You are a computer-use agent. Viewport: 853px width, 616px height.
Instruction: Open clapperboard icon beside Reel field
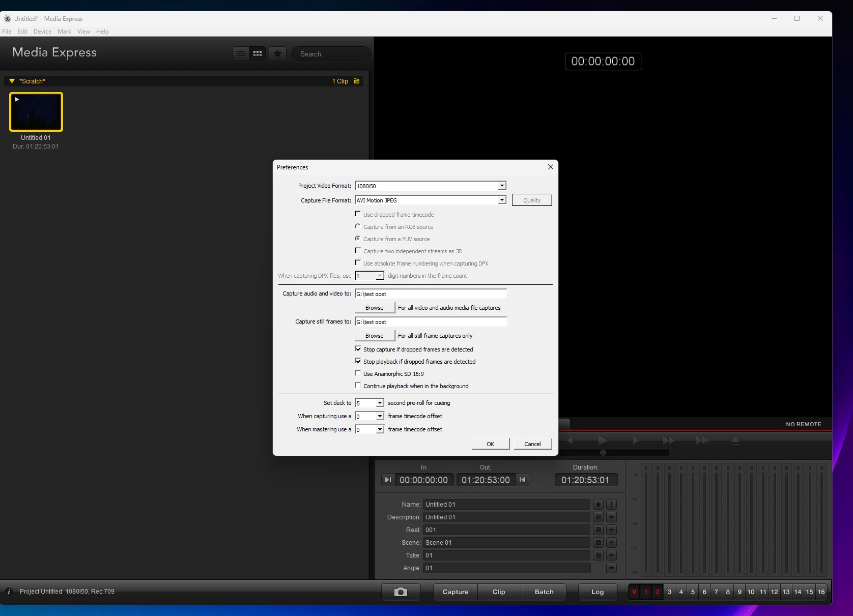point(598,530)
